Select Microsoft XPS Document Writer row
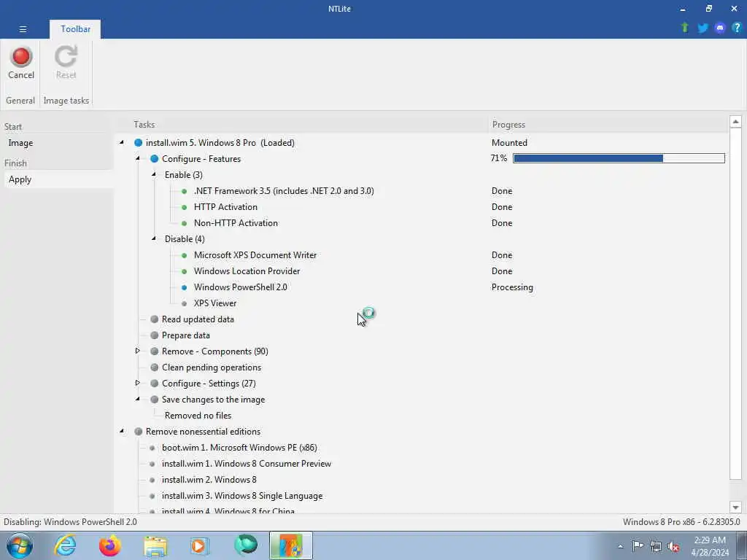The image size is (747, 560). point(255,254)
